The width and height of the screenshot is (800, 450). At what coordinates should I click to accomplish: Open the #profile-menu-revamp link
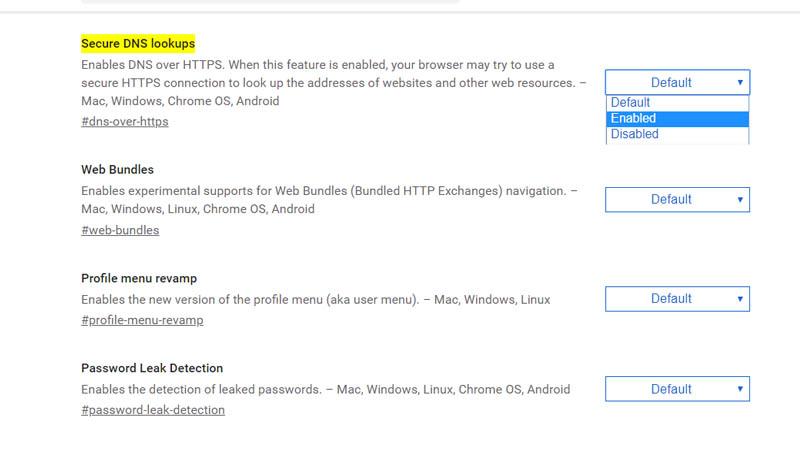142,320
